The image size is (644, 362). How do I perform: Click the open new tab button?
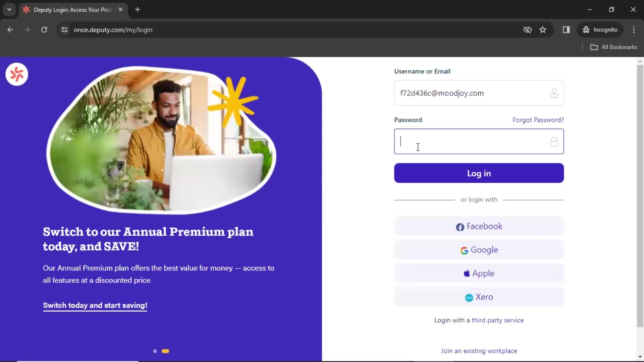tap(138, 10)
